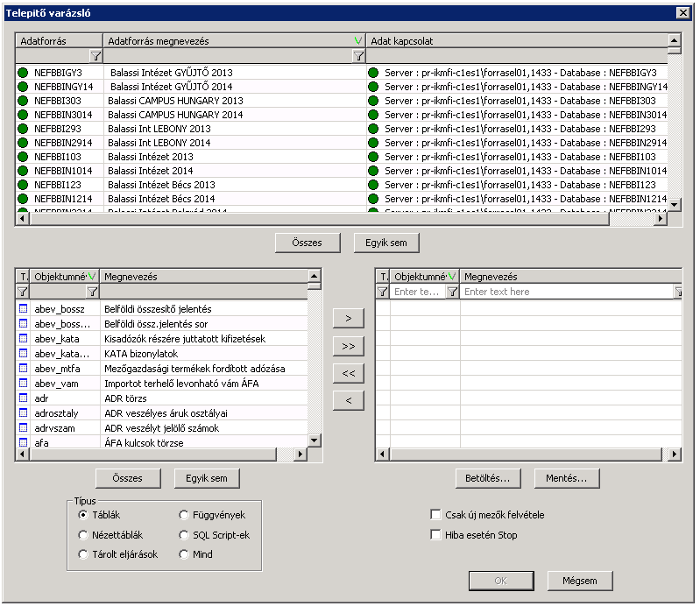This screenshot has width=700, height=606.
Task: Click green status icon beside NEFBBIN3014 datasource
Action: coord(22,115)
